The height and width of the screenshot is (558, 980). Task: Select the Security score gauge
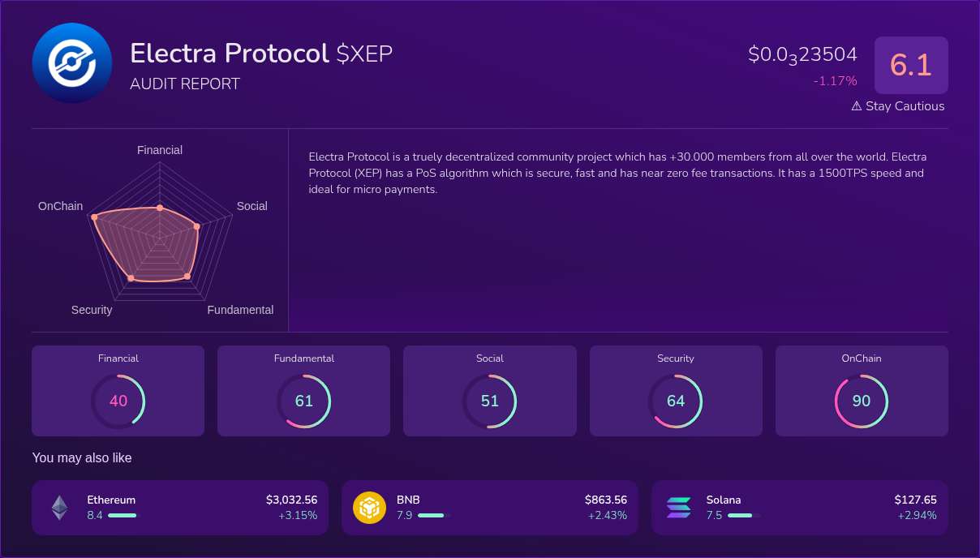(676, 401)
